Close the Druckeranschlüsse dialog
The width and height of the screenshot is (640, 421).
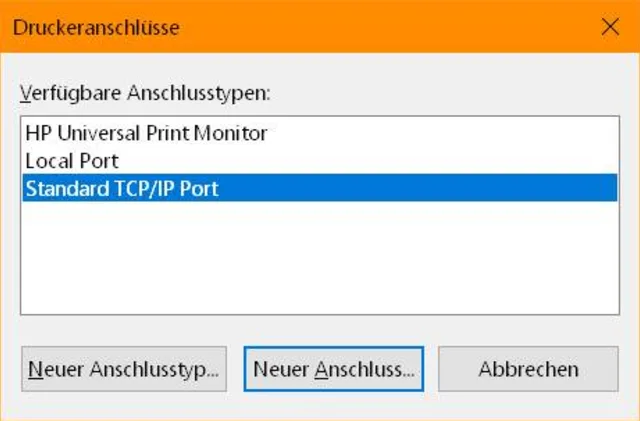610,27
